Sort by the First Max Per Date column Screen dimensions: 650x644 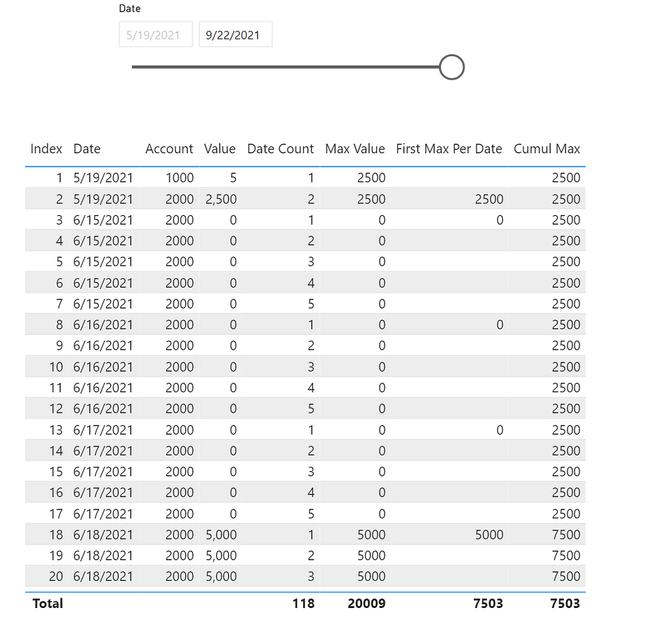(x=448, y=149)
